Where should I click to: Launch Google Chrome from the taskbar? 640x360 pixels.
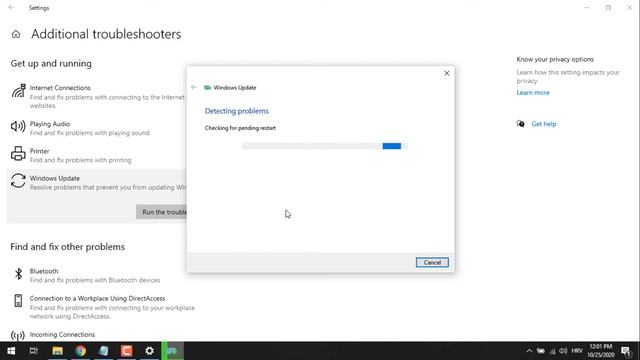click(80, 351)
